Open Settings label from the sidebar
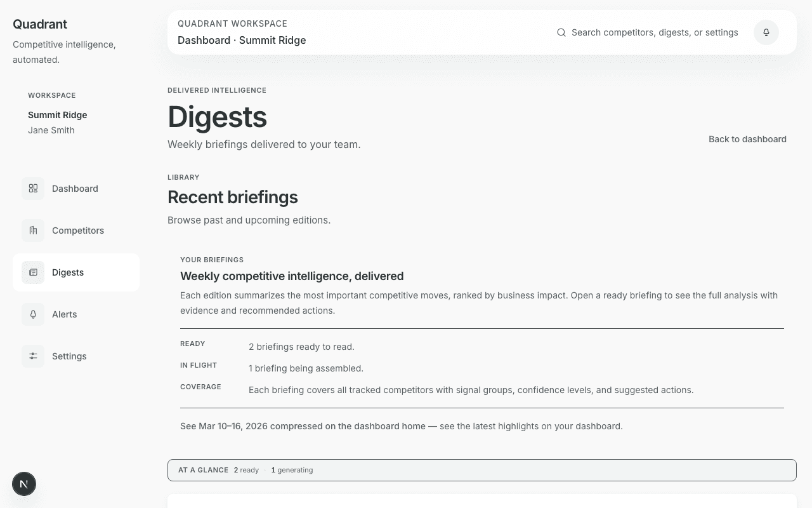 click(x=69, y=356)
